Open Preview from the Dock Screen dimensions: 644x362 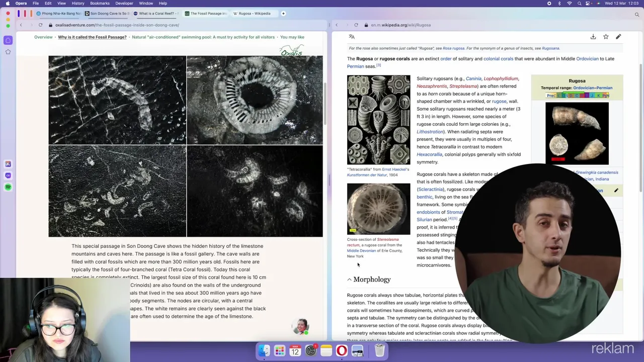(357, 350)
